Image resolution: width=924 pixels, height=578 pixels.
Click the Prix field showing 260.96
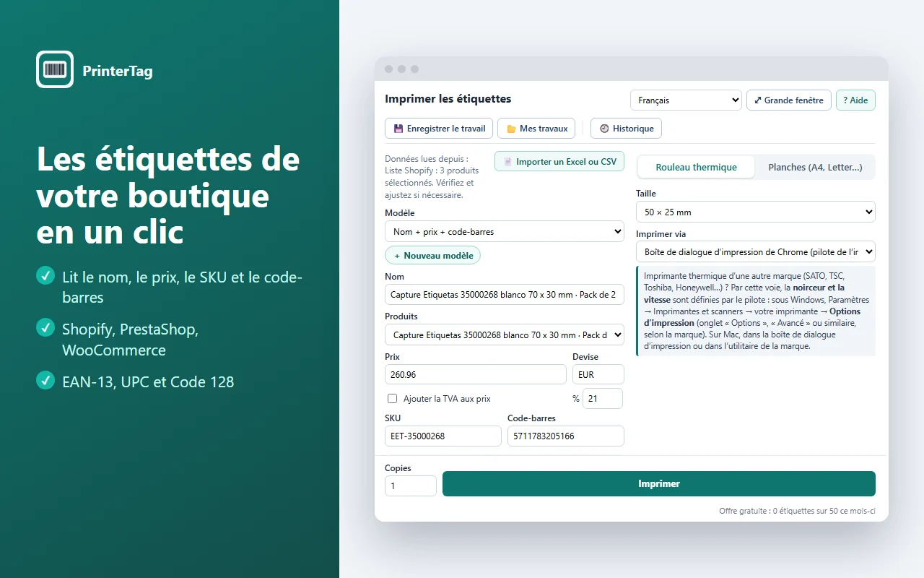(x=476, y=374)
